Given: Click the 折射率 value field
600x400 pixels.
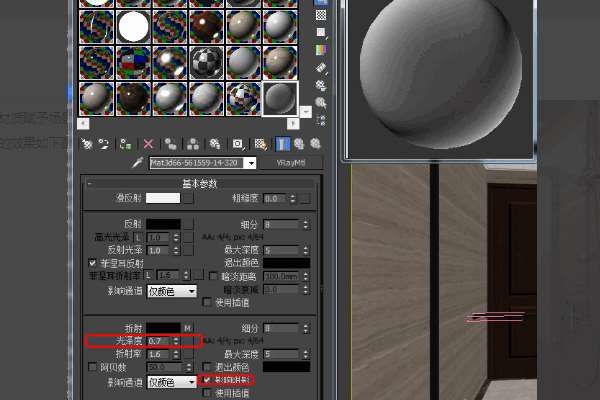Looking at the screenshot, I should 159,354.
